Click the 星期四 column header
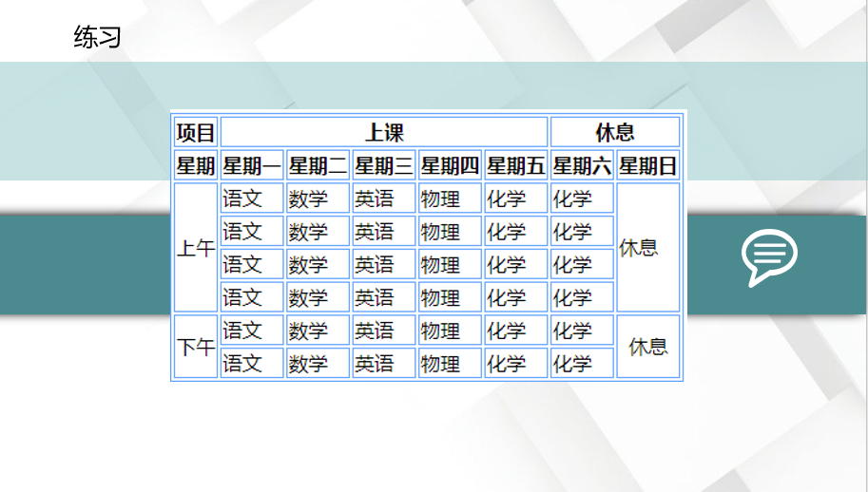This screenshot has height=492, width=868. pyautogui.click(x=450, y=165)
